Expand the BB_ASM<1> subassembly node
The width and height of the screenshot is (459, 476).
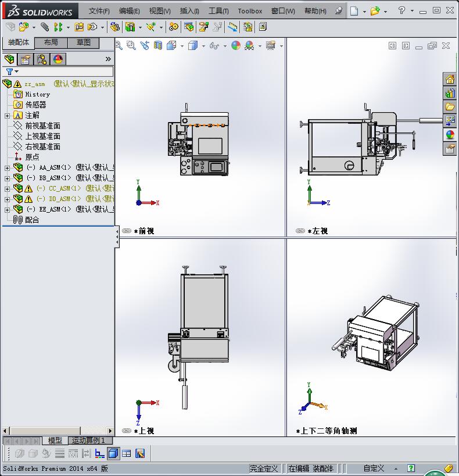(x=8, y=178)
